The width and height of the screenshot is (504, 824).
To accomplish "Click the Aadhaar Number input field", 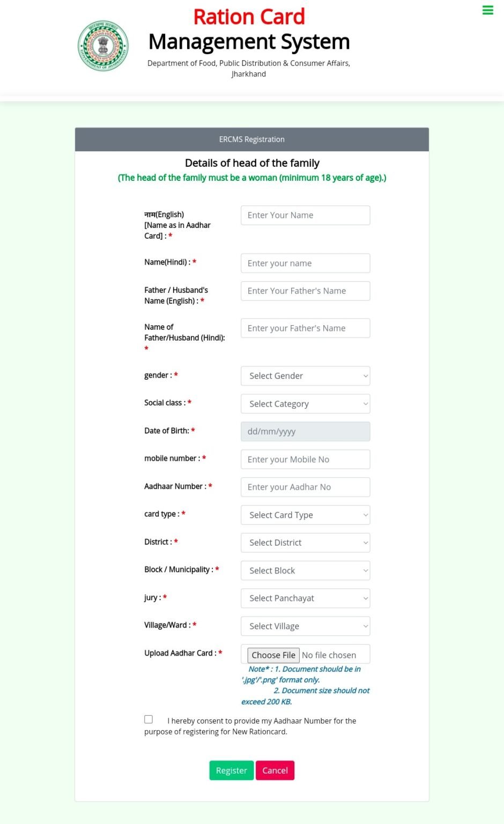I will (x=305, y=487).
